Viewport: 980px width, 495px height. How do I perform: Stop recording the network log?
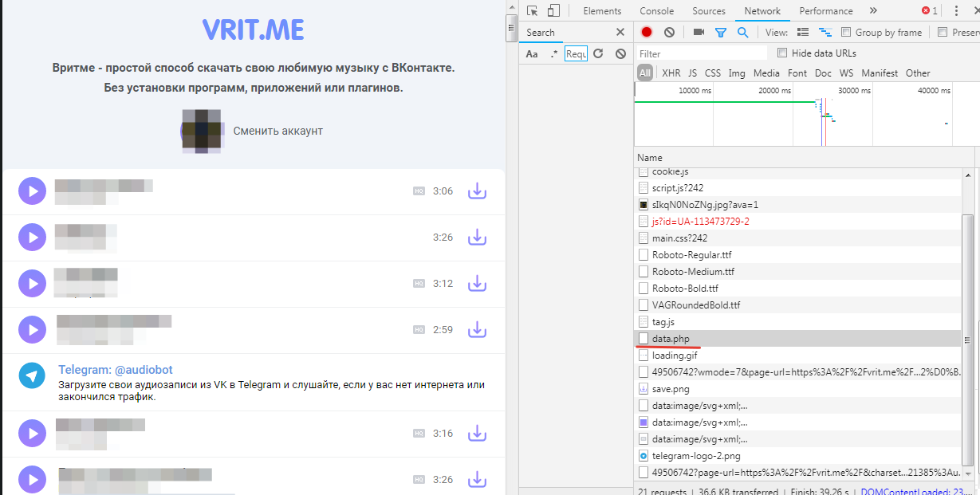tap(647, 33)
